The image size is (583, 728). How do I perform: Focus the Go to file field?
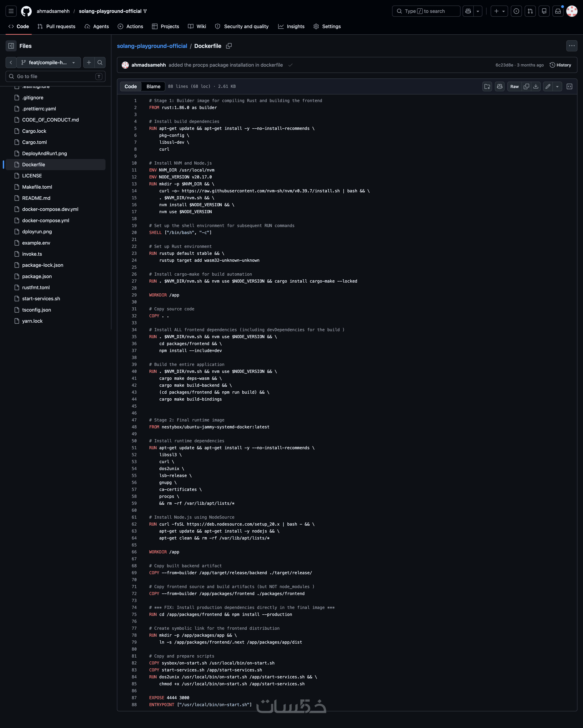[x=55, y=76]
